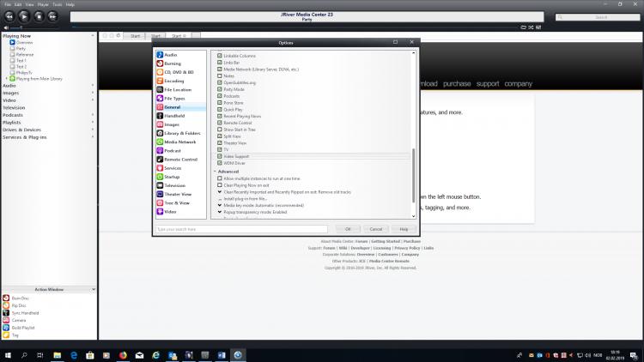The image size is (644, 362).
Task: Open the File menu
Action: [8, 4]
